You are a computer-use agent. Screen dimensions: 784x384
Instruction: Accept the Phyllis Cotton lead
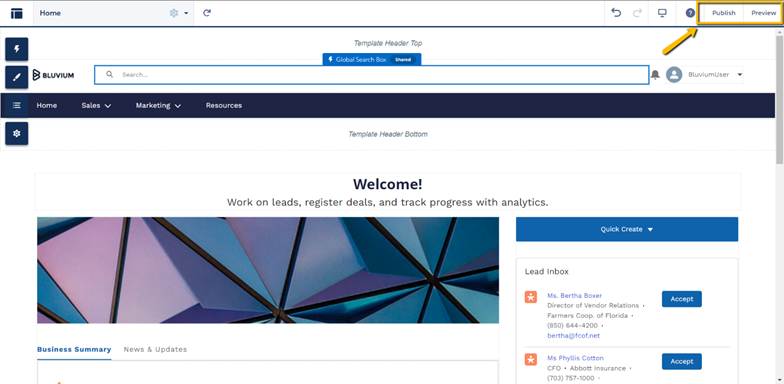tap(682, 362)
